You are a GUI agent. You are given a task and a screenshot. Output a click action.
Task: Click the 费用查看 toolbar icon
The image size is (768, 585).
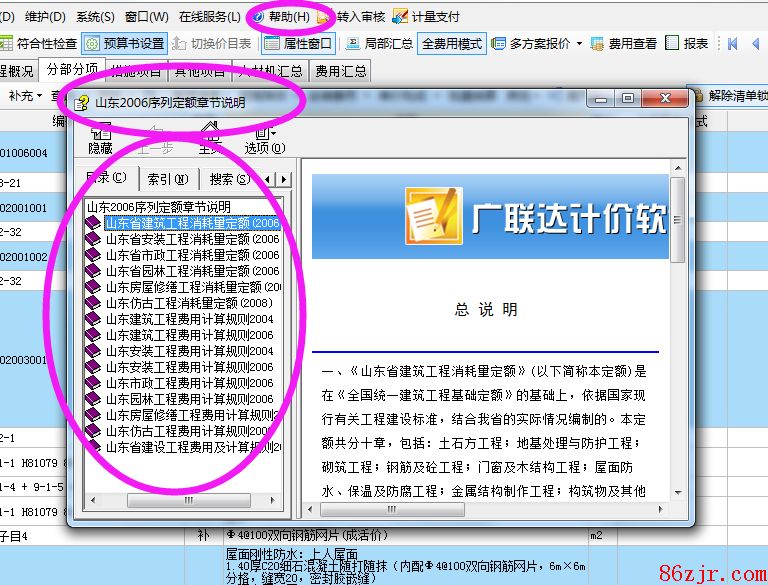pyautogui.click(x=598, y=44)
